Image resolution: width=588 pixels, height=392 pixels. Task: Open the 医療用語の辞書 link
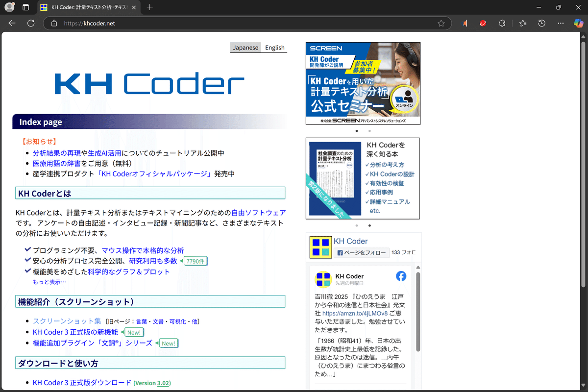(57, 163)
